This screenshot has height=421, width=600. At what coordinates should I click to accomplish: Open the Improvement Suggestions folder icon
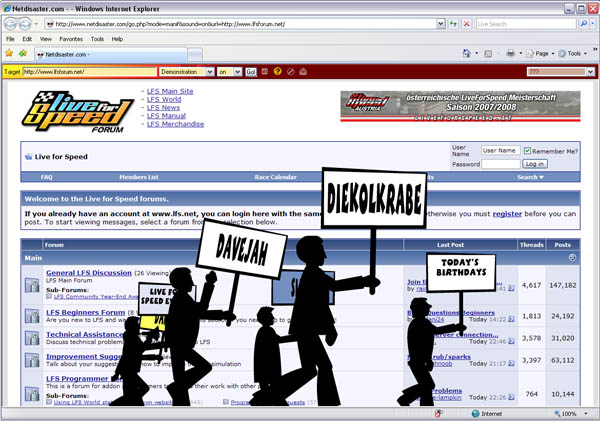click(x=32, y=360)
